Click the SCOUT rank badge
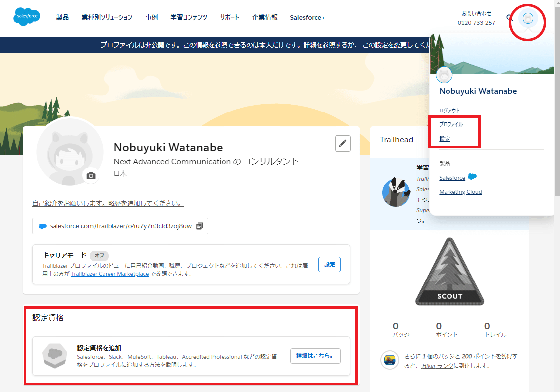The height and width of the screenshot is (392, 560). point(449,272)
